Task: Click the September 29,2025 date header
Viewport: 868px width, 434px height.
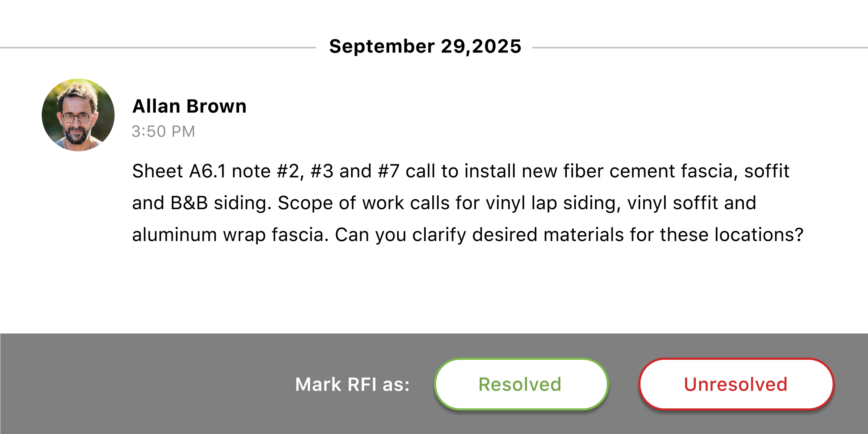Action: click(x=425, y=46)
